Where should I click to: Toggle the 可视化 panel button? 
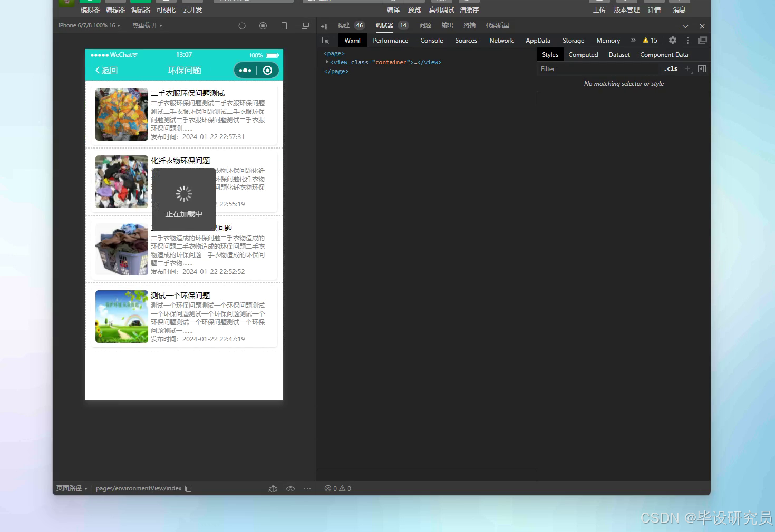pos(166,9)
